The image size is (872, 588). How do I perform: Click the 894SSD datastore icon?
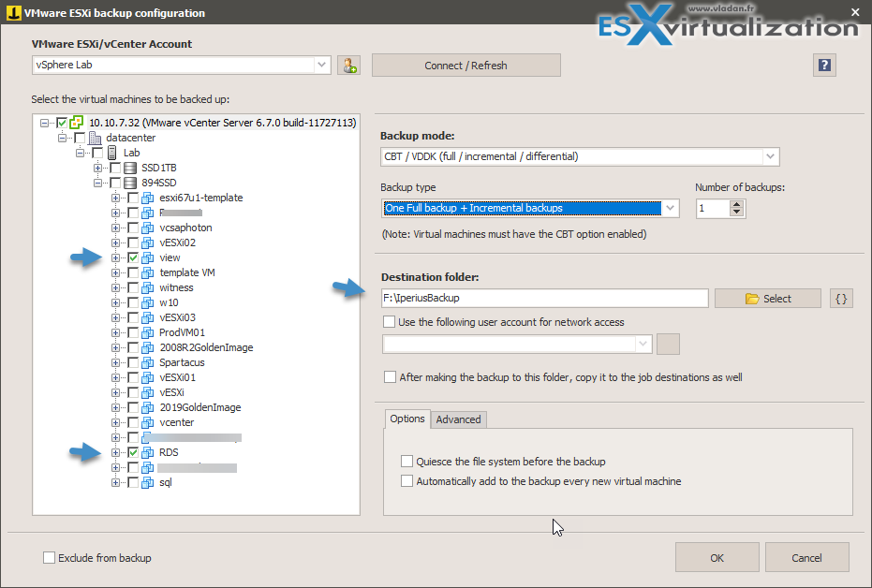(130, 183)
